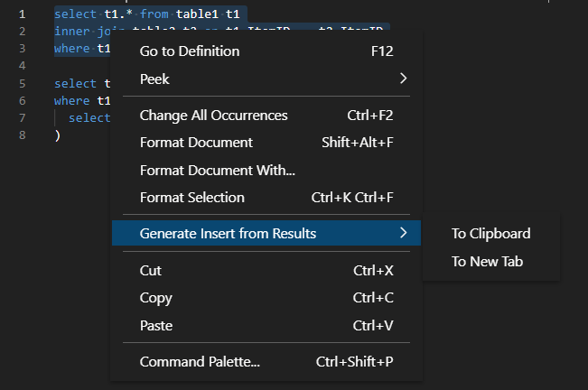Image resolution: width=588 pixels, height=390 pixels.
Task: Apply Format Selection to highlighted SQL
Action: tap(191, 197)
